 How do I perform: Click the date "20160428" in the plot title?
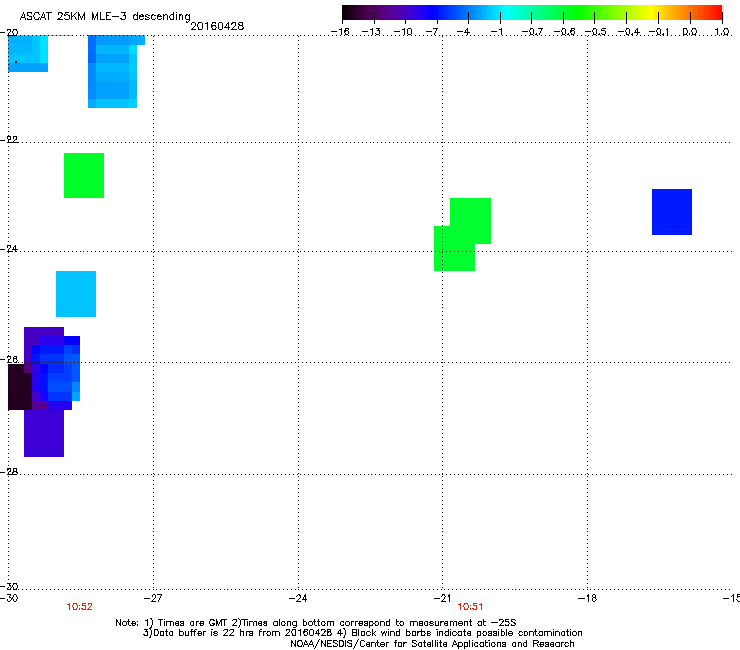pyautogui.click(x=217, y=26)
